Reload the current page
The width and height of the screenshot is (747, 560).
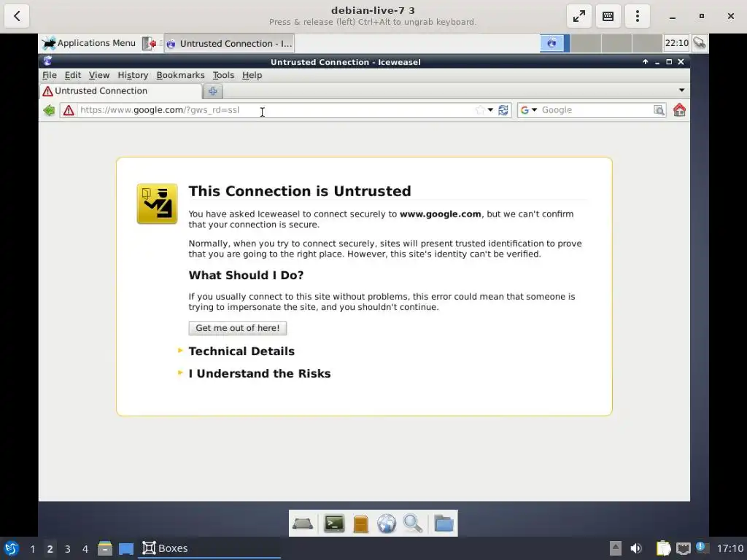503,110
